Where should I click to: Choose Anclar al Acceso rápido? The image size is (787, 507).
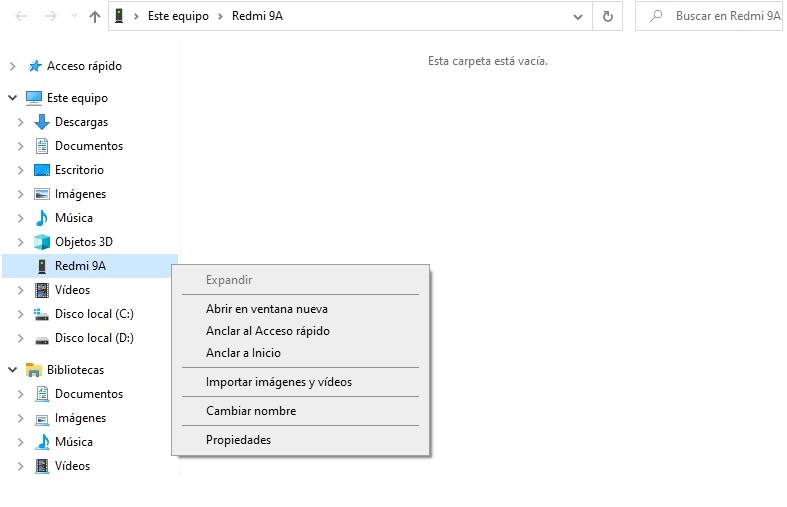pos(268,331)
